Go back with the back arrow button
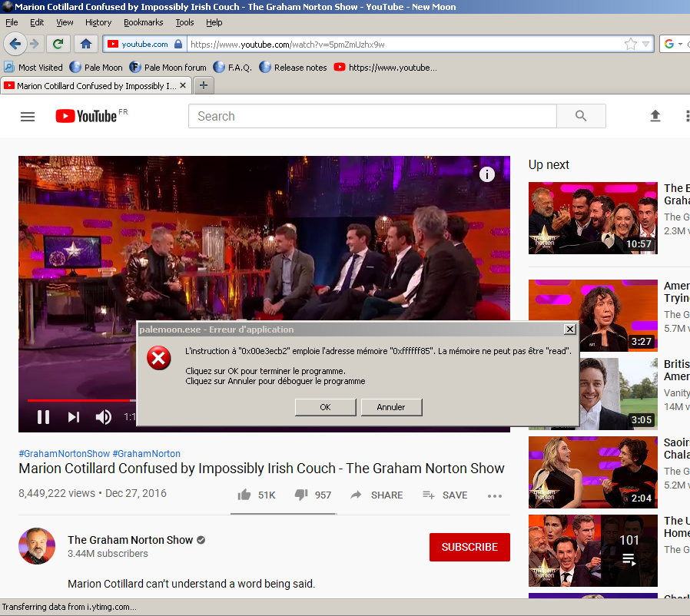The image size is (690, 616). (15, 44)
